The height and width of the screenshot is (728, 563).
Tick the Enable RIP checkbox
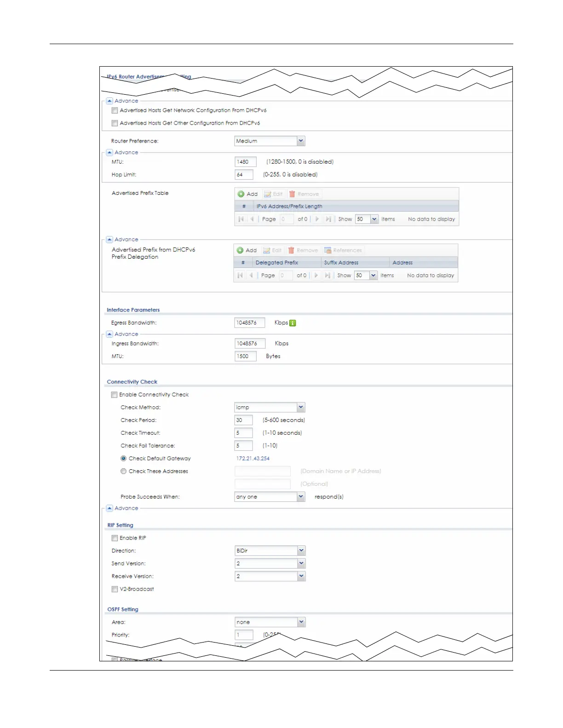115,538
